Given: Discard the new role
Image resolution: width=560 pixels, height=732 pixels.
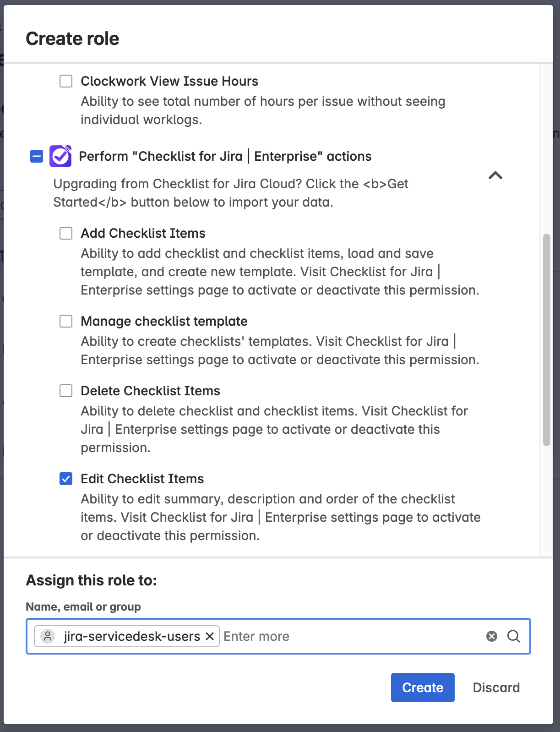Looking at the screenshot, I should [496, 687].
